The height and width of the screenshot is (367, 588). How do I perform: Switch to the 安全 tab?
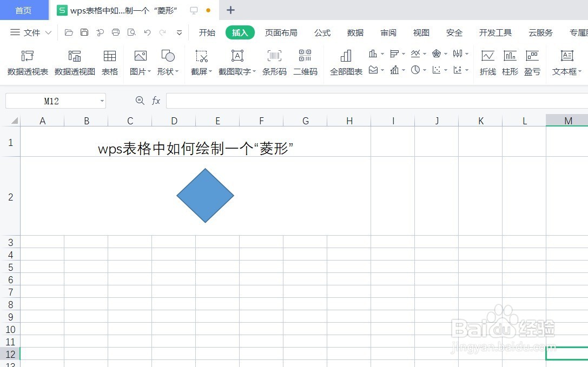click(x=454, y=32)
